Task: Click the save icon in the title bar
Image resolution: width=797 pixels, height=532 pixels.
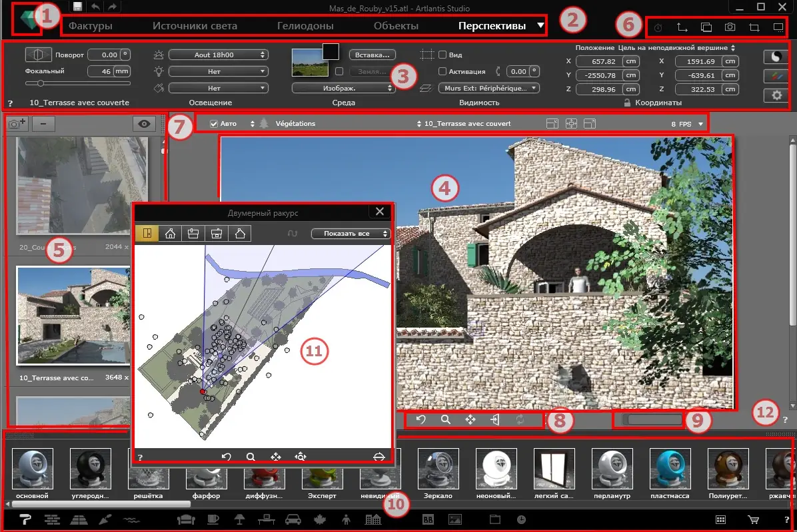Action: pyautogui.click(x=77, y=6)
